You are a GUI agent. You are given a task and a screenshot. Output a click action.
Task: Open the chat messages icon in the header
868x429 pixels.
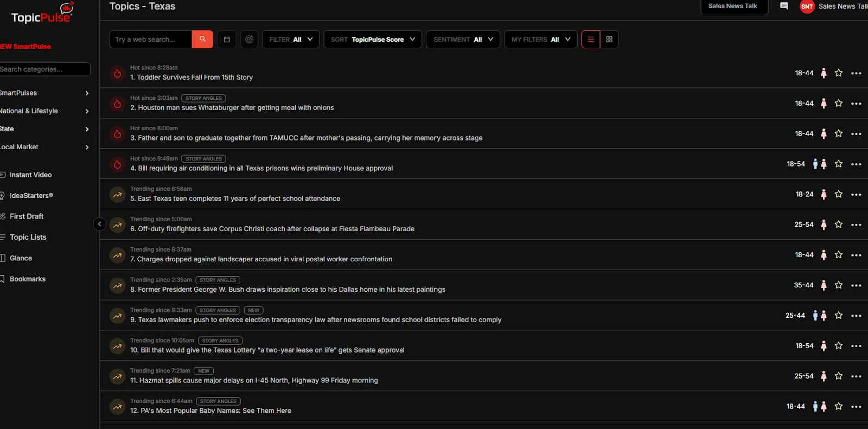(784, 6)
